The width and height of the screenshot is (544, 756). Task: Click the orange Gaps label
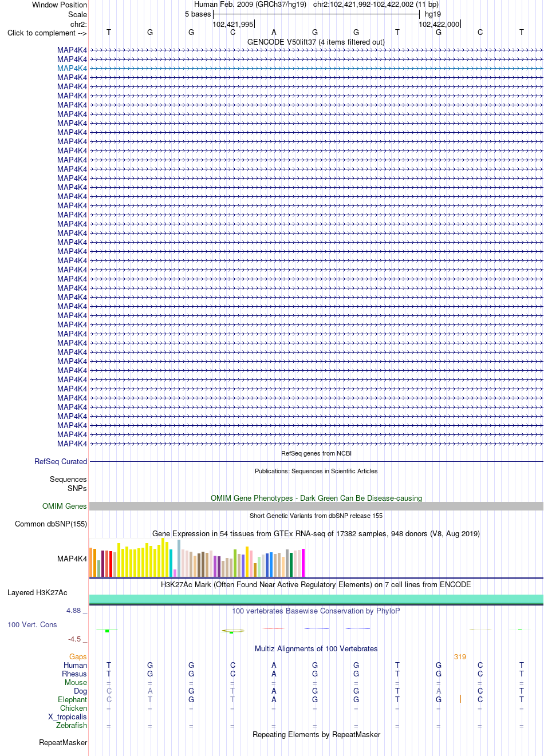tap(78, 656)
